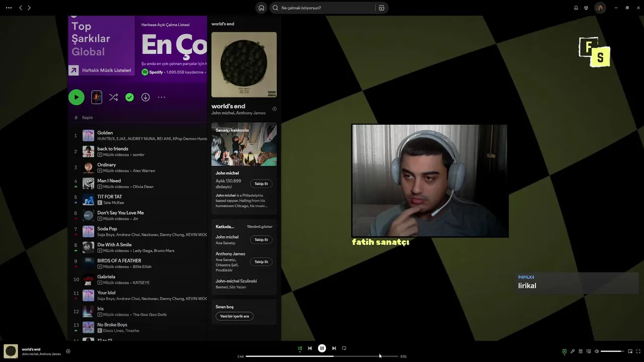Toggle the Now Playing view
This screenshot has height=362, width=644.
tap(564, 351)
